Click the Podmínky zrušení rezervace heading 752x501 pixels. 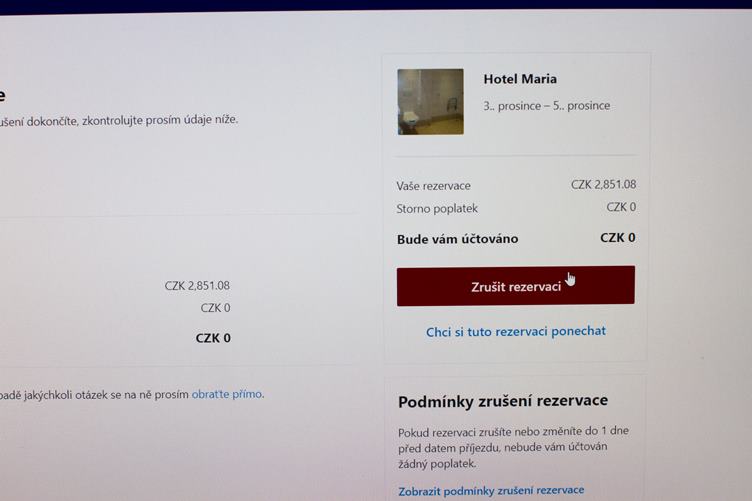click(503, 401)
